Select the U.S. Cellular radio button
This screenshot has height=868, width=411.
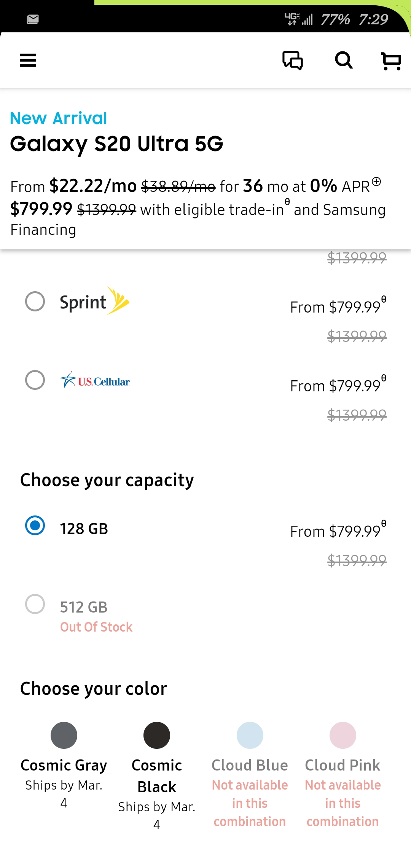(x=35, y=380)
